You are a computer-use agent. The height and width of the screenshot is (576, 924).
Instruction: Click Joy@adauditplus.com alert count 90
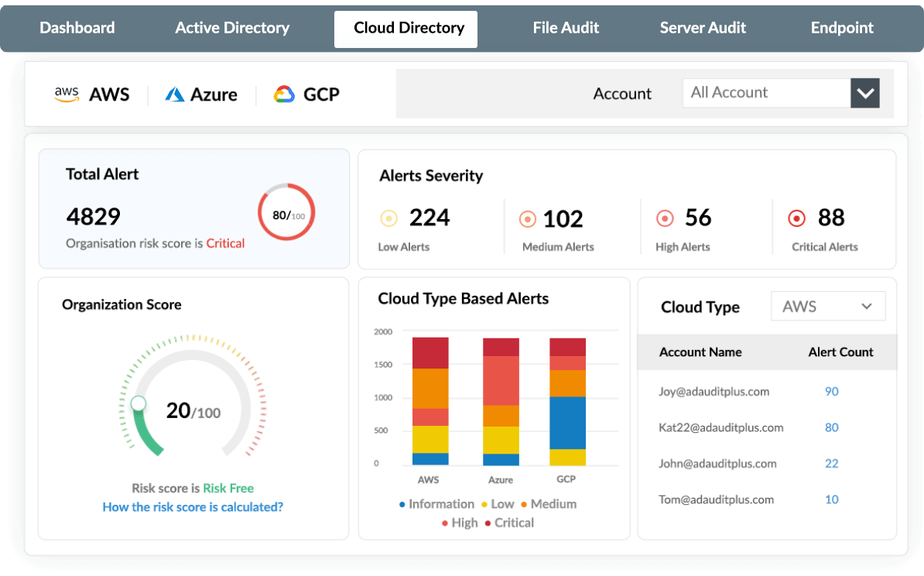tap(831, 392)
